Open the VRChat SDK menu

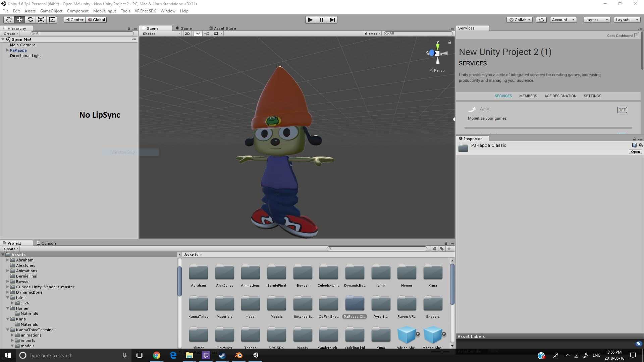[145, 11]
